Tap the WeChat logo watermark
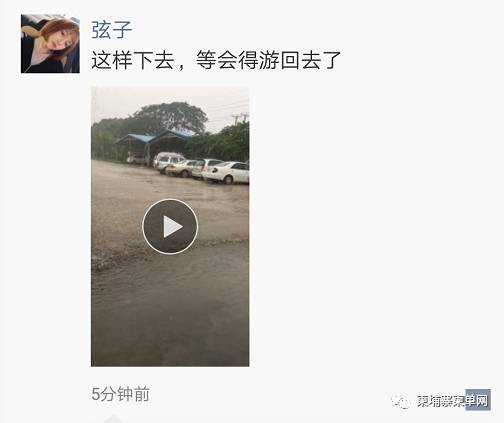Screen dimensions: 504x423 tap(401, 401)
